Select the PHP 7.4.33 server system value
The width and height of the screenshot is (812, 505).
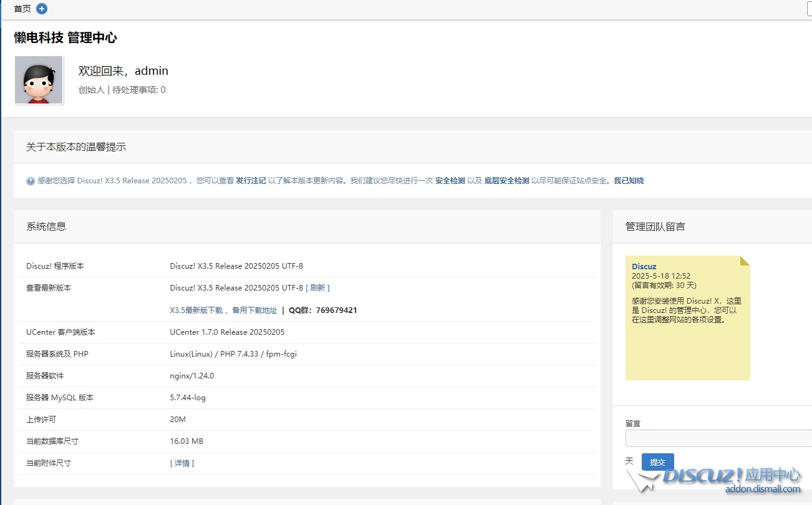coord(233,354)
